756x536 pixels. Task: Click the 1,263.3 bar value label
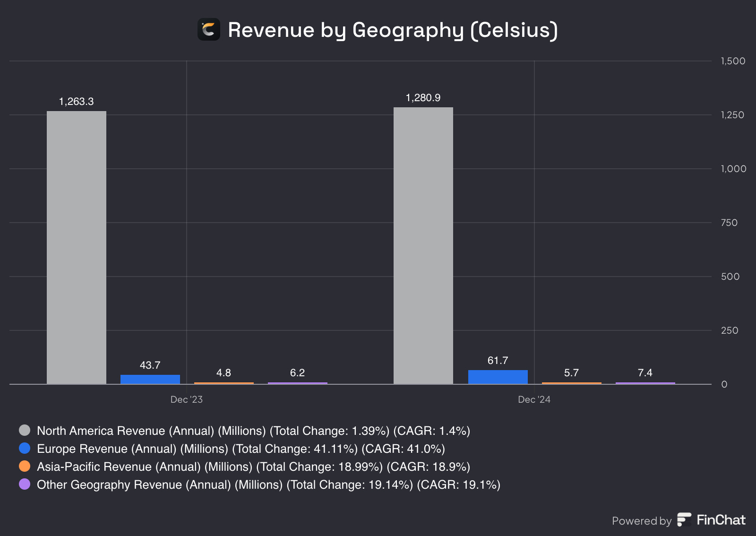pyautogui.click(x=77, y=102)
